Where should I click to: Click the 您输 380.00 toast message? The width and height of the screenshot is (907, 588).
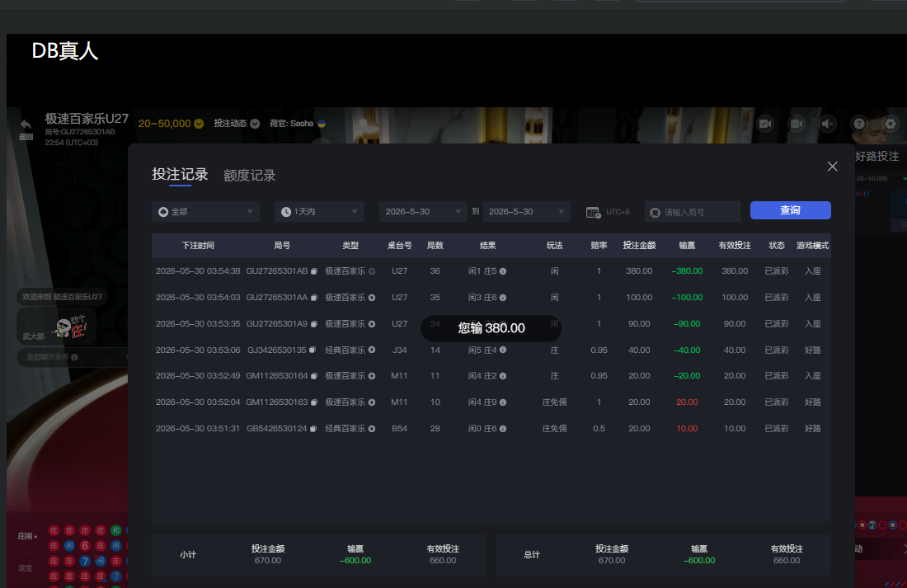(491, 328)
